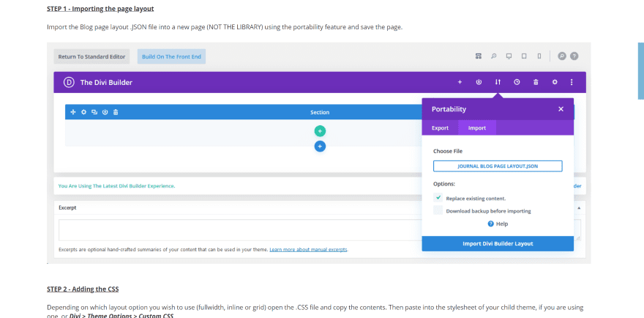Close the Portability popup
The image size is (644, 318).
561,109
